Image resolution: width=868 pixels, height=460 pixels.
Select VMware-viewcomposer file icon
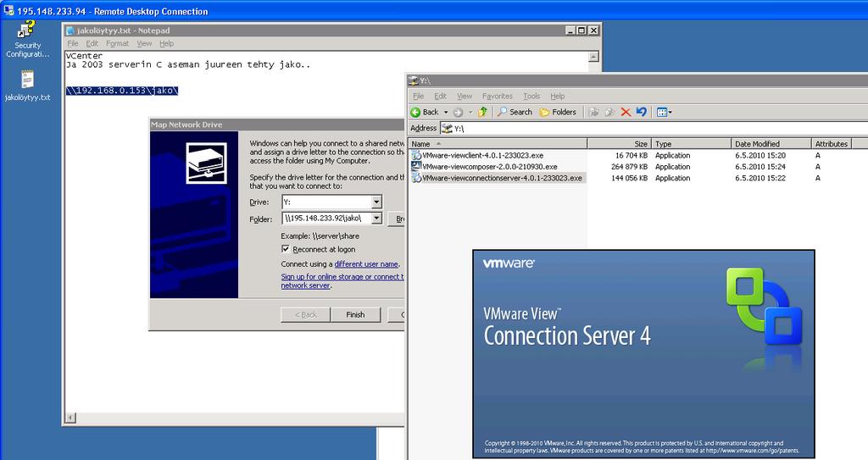coord(416,166)
